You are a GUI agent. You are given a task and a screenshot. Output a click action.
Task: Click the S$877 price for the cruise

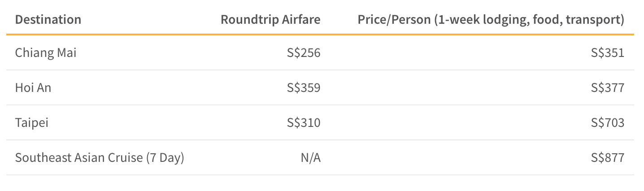point(608,158)
